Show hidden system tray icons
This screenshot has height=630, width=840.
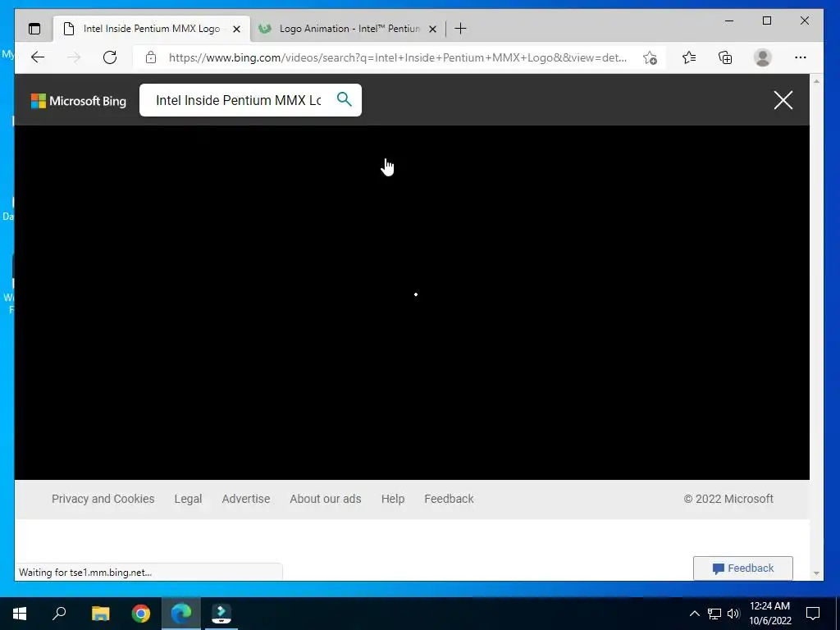click(694, 614)
